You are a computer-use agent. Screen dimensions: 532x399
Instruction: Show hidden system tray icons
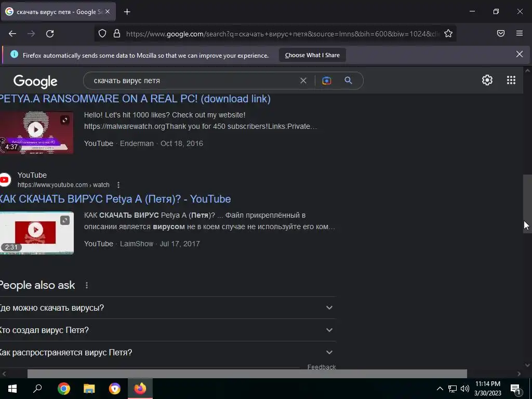pos(440,389)
